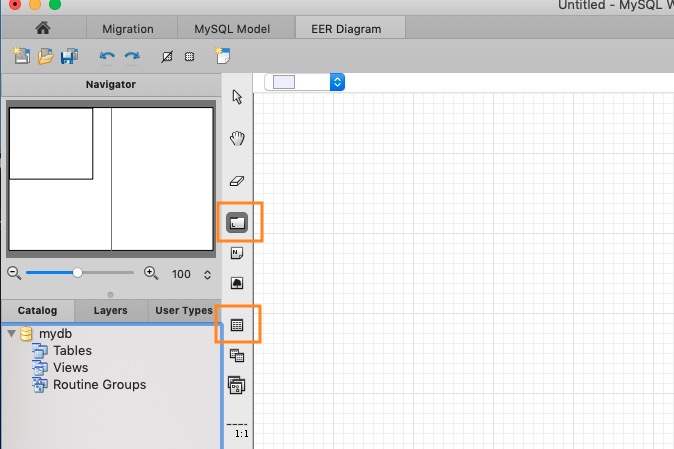674x449 pixels.
Task: Open the MySQL Model tab
Action: (232, 29)
